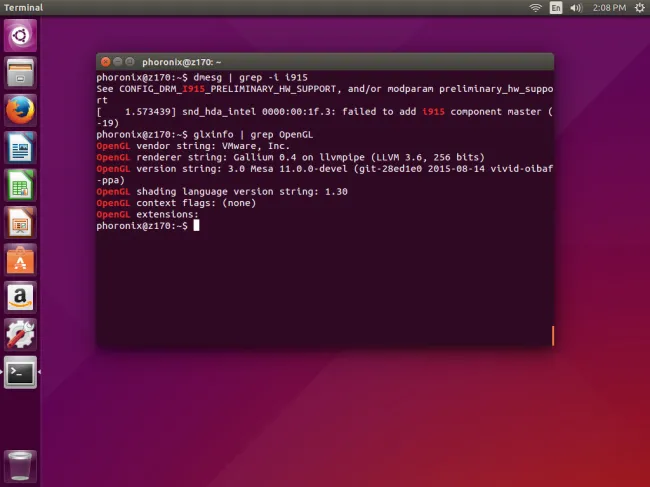Click the OpenGL renderer string line
Screen dimensions: 650x487
(x=291, y=157)
